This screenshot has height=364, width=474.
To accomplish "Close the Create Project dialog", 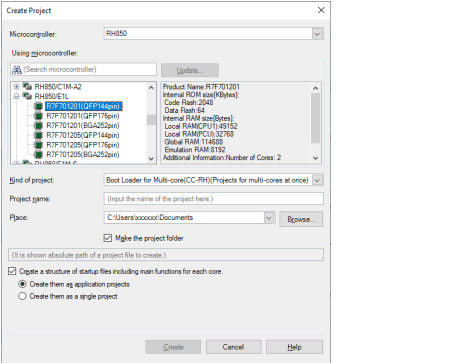I will pyautogui.click(x=321, y=10).
